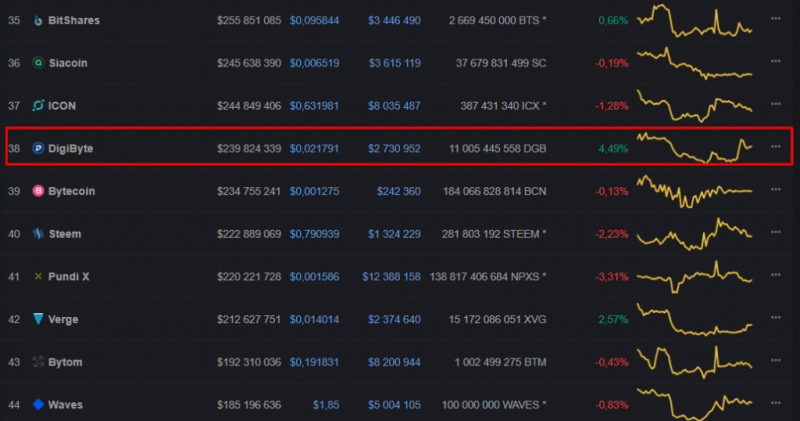The height and width of the screenshot is (421, 800).
Task: Open the more options menu for Waves
Action: tap(776, 403)
